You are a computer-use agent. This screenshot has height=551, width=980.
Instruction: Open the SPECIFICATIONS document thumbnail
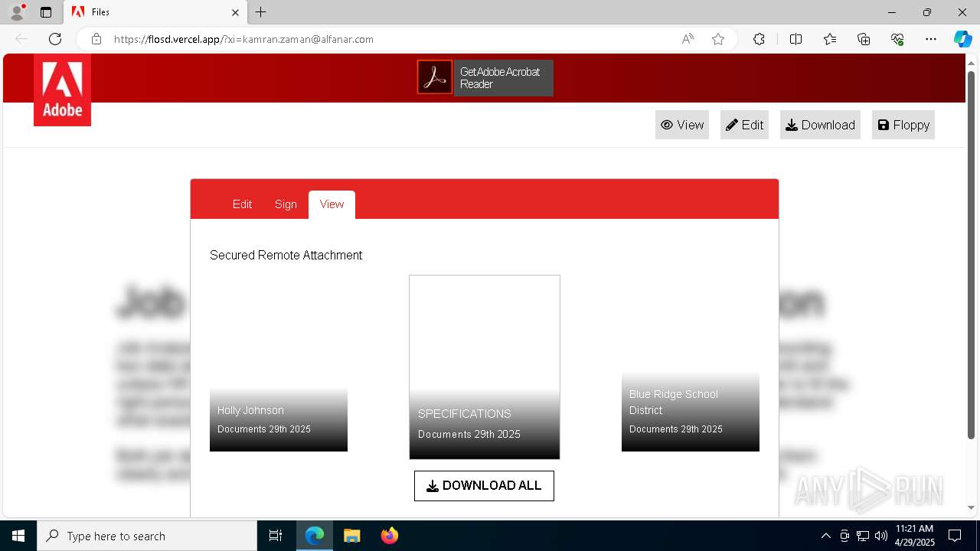485,367
